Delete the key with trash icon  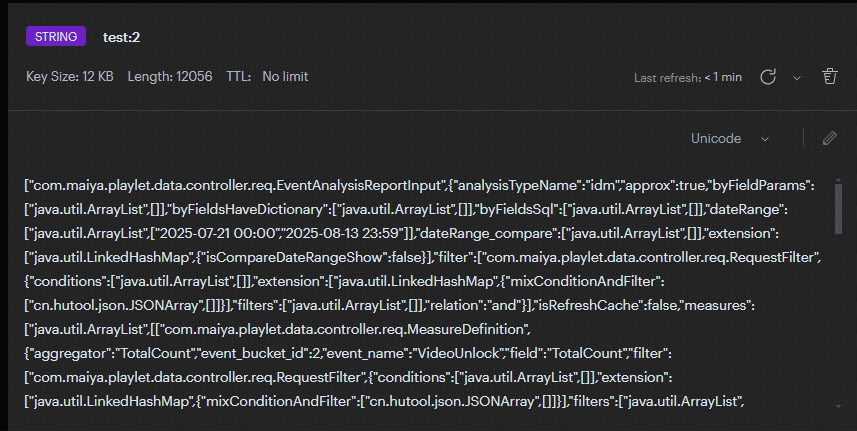(x=830, y=76)
